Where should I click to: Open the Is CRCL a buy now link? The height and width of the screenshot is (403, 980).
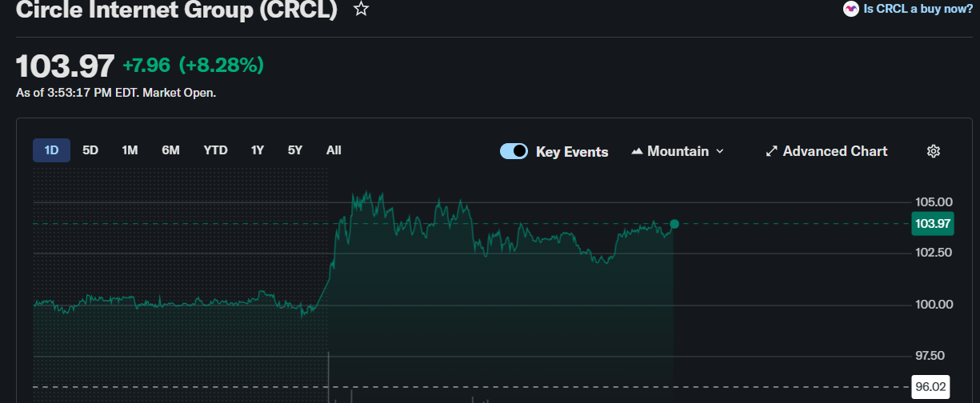click(x=918, y=10)
